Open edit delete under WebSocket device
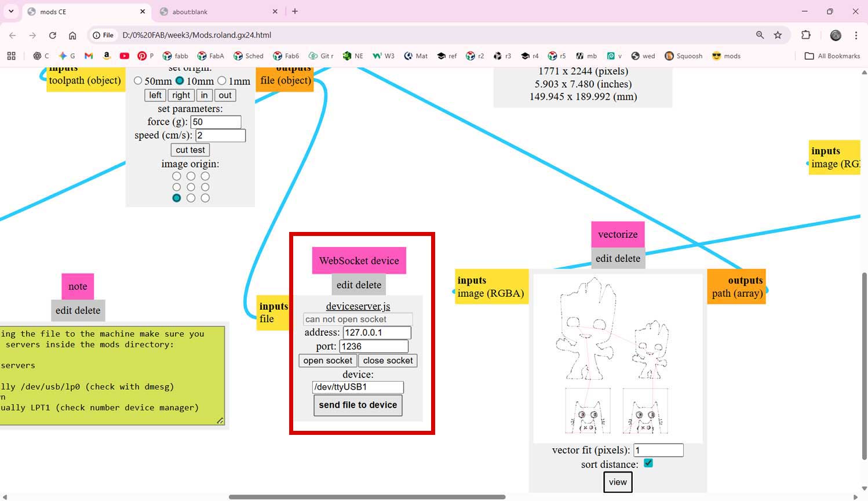Viewport: 868px width, 501px height. click(359, 285)
